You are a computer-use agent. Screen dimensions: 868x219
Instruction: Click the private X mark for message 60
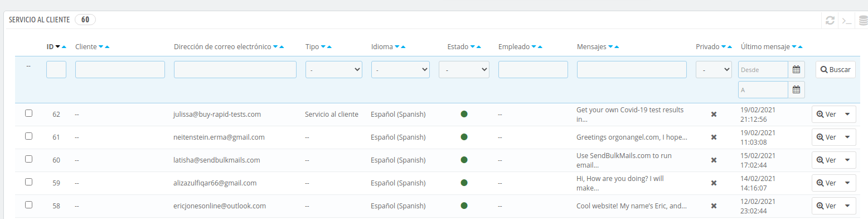(714, 160)
